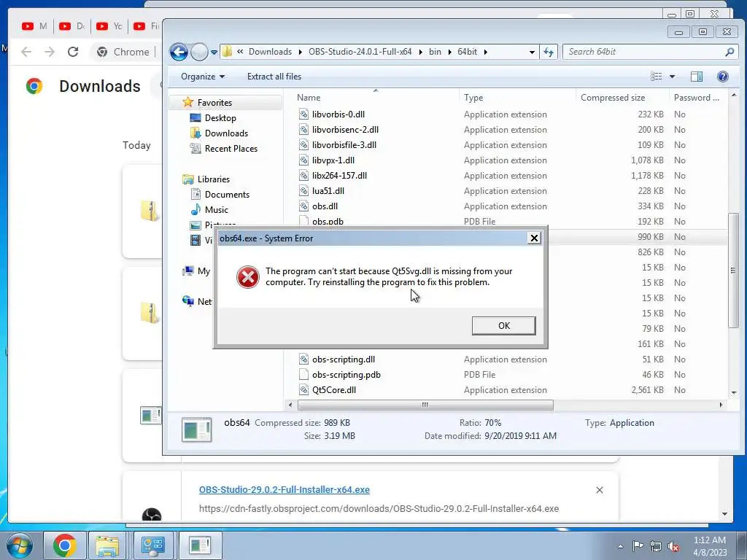Sort by Compressed size column

[x=613, y=98]
